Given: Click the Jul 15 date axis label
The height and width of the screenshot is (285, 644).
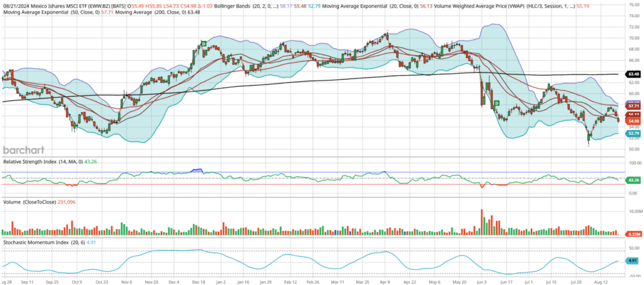Looking at the screenshot, I should [x=551, y=283].
